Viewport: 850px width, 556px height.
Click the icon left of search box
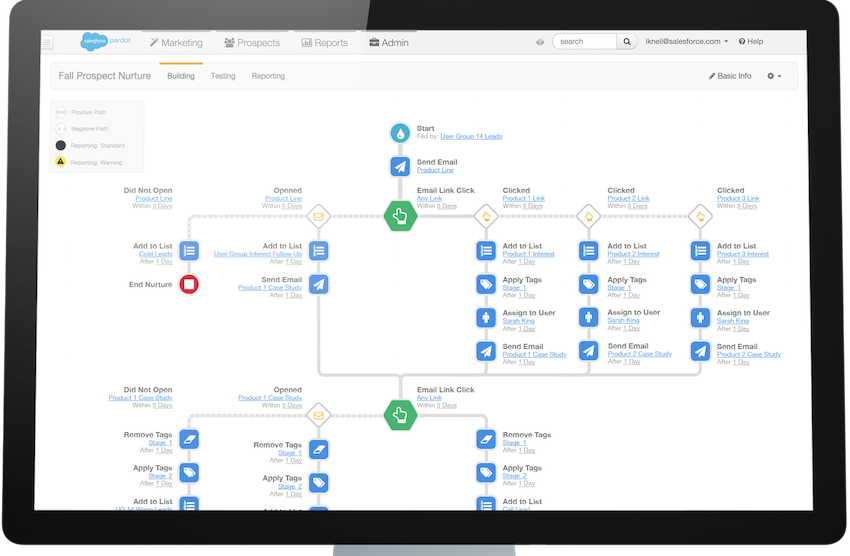coord(540,42)
